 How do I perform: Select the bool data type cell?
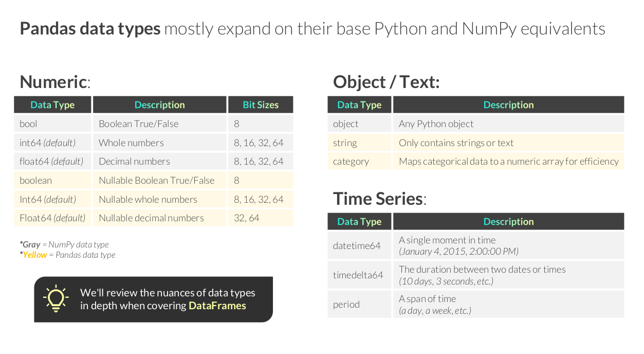pos(29,124)
